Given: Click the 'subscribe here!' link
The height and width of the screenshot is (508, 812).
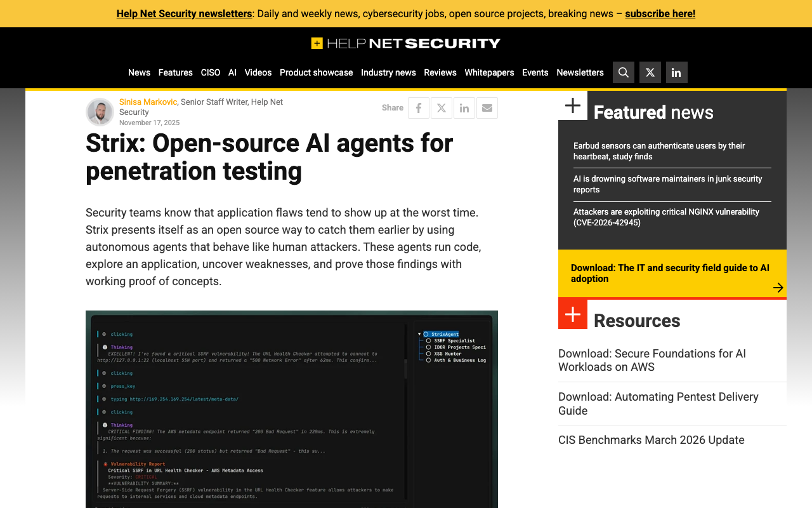Looking at the screenshot, I should [x=660, y=13].
